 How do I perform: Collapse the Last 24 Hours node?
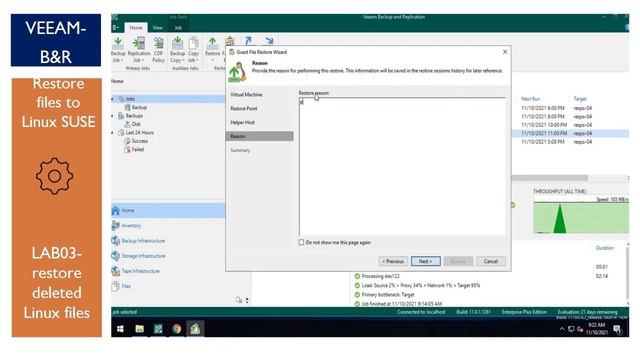[x=113, y=133]
